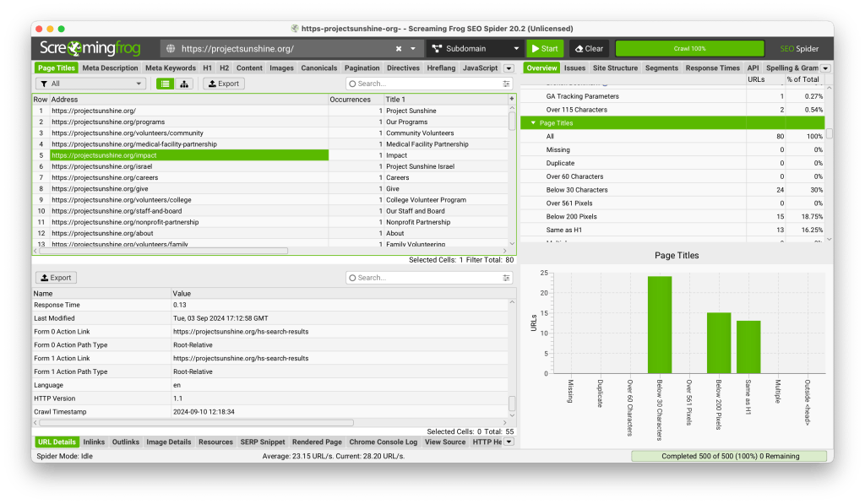Show more tabs after JavaScript tab
The width and height of the screenshot is (865, 504).
click(x=509, y=68)
